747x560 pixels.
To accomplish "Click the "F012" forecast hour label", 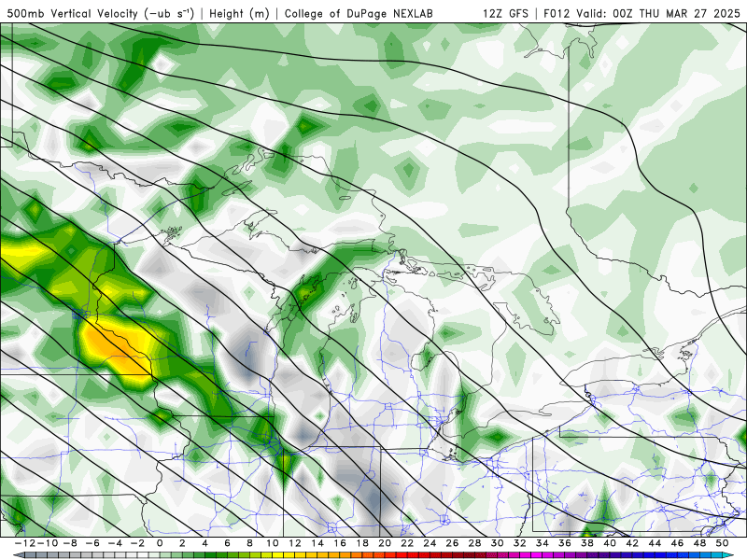I will click(x=557, y=13).
